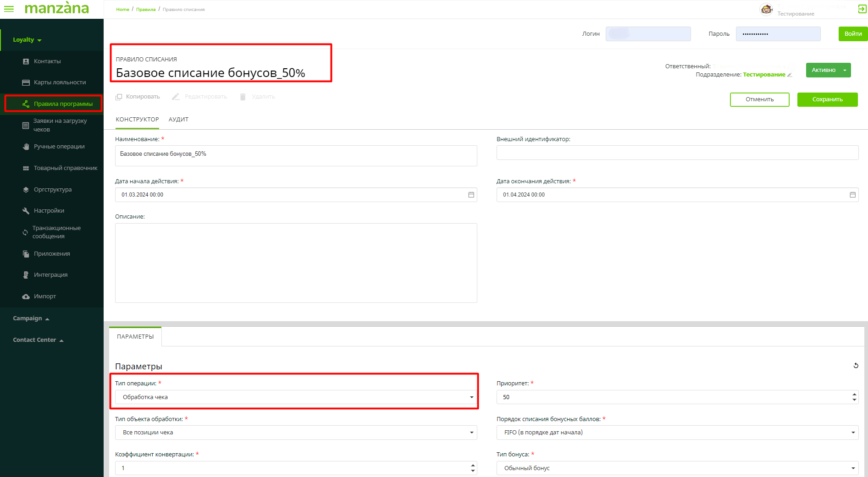Increase the Приоритет value with up arrow

coord(854,395)
